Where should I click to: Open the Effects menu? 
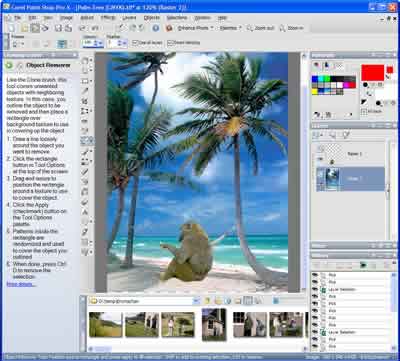(108, 18)
